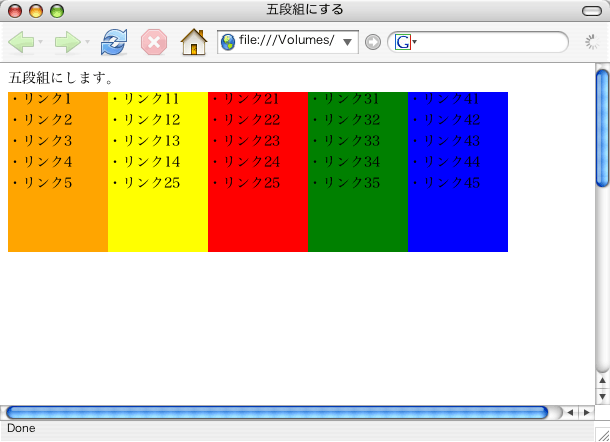The image size is (610, 442).
Task: Click the loading throbber icon
Action: (x=593, y=42)
